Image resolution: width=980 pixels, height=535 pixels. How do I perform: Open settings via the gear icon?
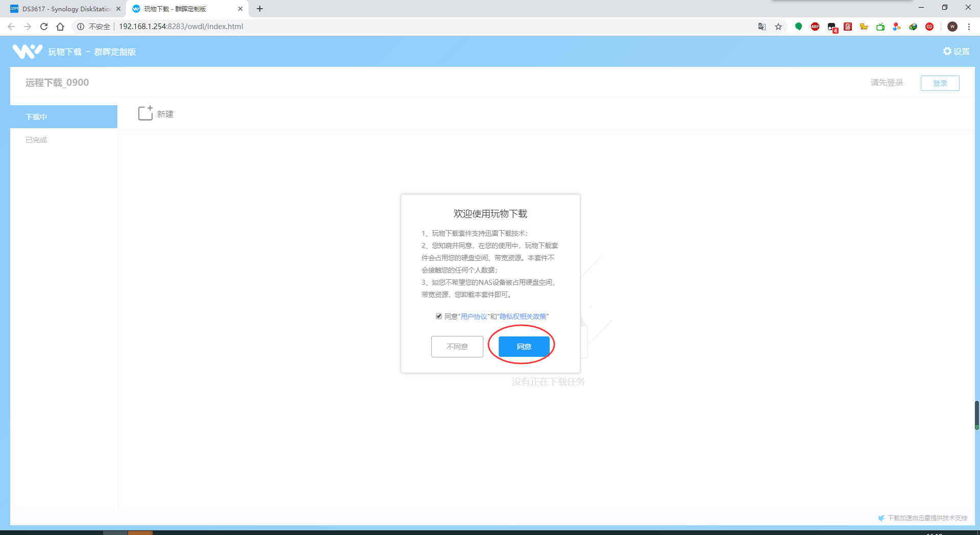[956, 52]
